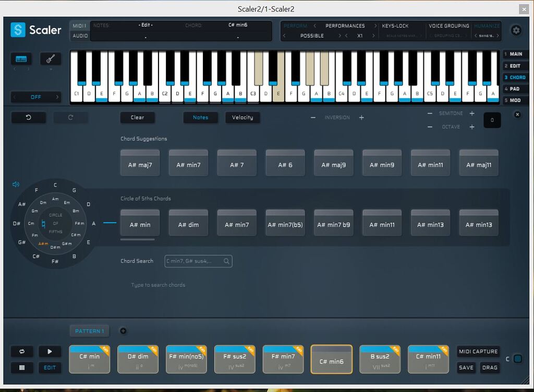Open MIDI CAPTURE
Screen dimensions: 534x392
coord(478,351)
